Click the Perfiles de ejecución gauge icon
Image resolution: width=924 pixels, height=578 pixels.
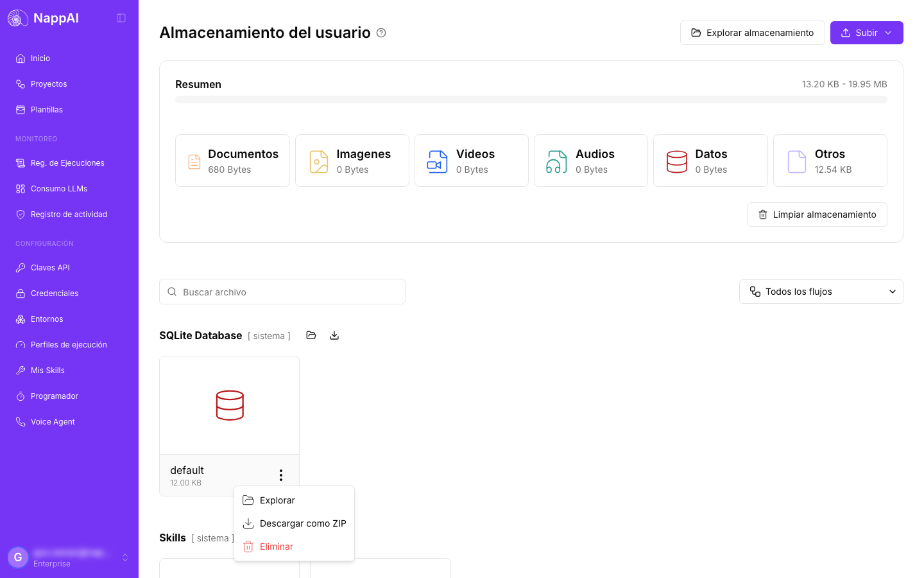pyautogui.click(x=21, y=345)
